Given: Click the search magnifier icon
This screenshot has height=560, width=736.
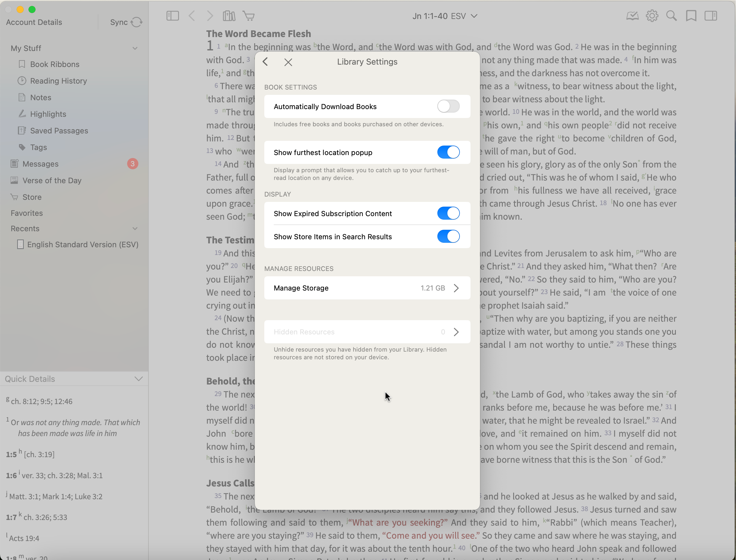Looking at the screenshot, I should 671,16.
